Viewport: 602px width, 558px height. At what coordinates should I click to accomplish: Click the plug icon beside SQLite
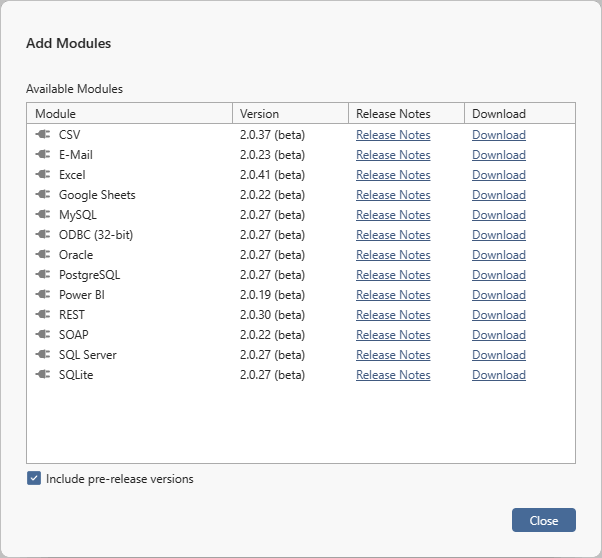(x=43, y=374)
